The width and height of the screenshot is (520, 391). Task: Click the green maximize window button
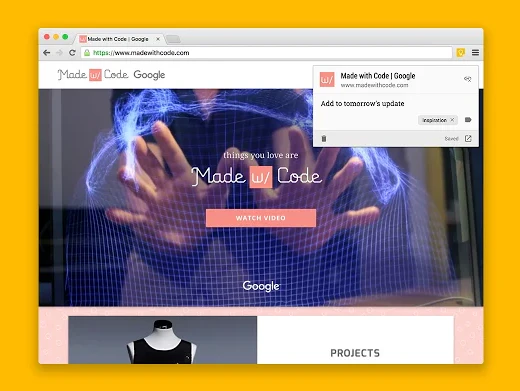pyautogui.click(x=65, y=37)
